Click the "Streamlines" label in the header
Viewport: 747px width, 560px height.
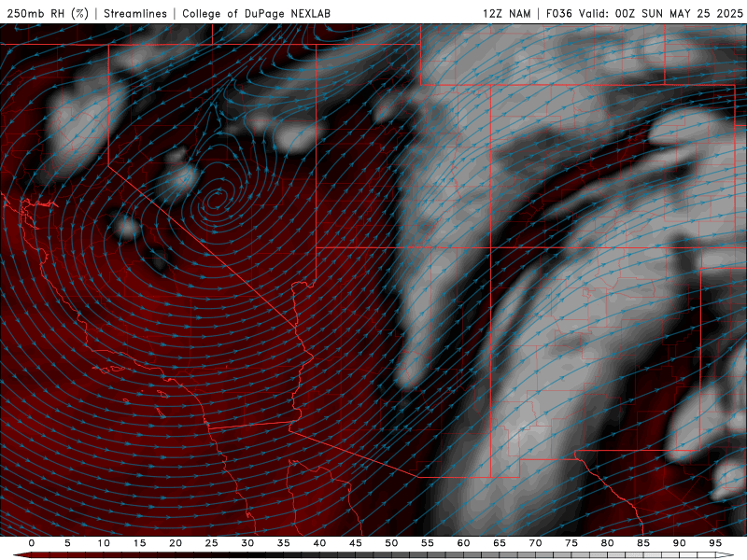135,13
